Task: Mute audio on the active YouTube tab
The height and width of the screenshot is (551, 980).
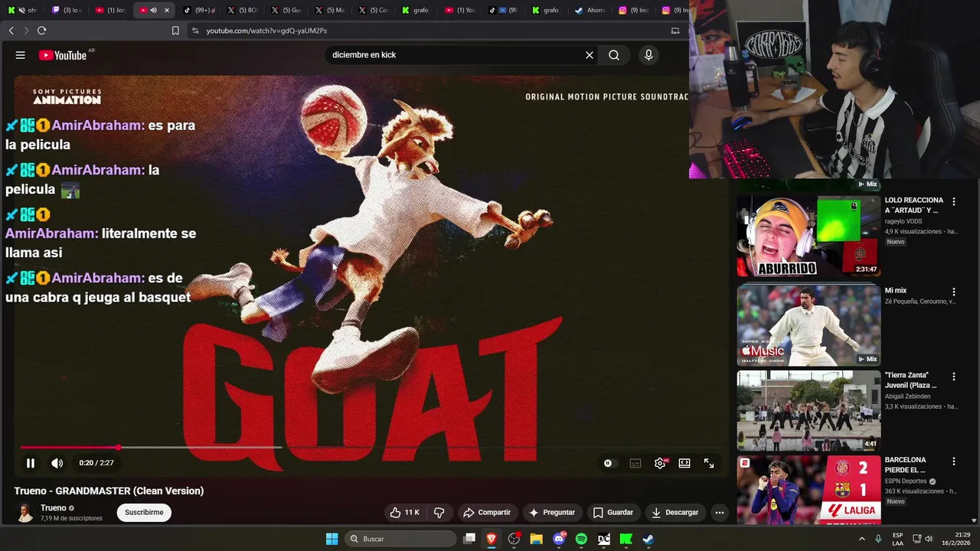Action: (153, 10)
